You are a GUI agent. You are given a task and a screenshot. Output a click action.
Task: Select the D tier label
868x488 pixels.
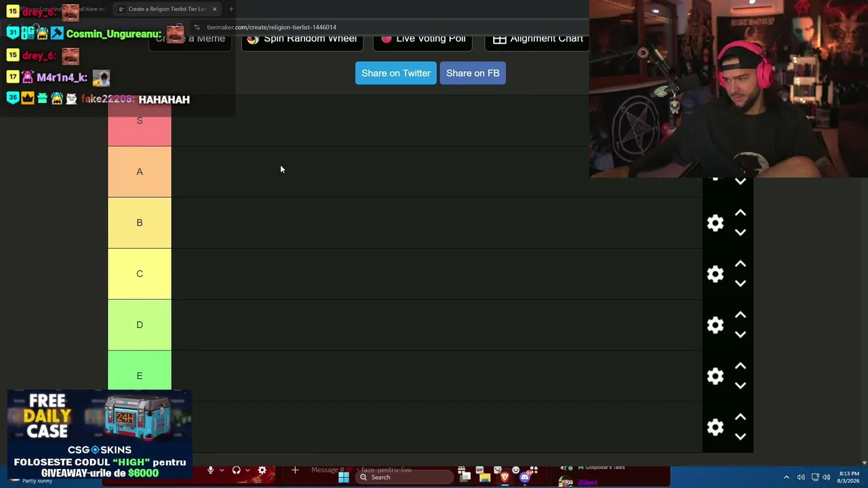pos(140,325)
